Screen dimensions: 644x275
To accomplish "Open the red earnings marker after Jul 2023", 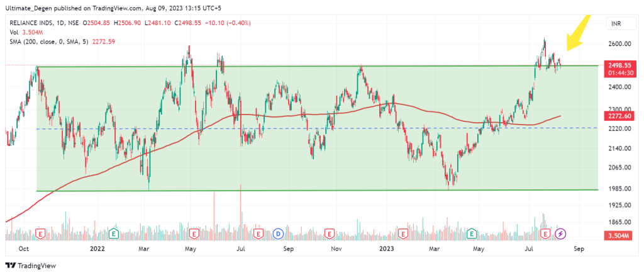I will click(545, 234).
